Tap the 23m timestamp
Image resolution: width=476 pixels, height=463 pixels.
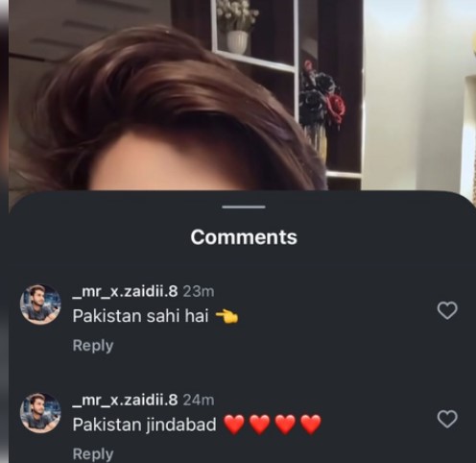point(199,292)
